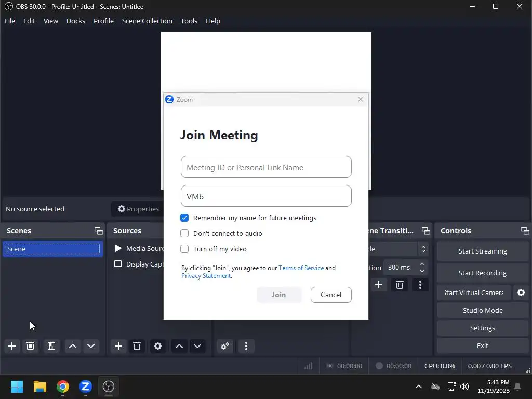Open the View menu
Screen dimensions: 532x399
[x=51, y=21]
